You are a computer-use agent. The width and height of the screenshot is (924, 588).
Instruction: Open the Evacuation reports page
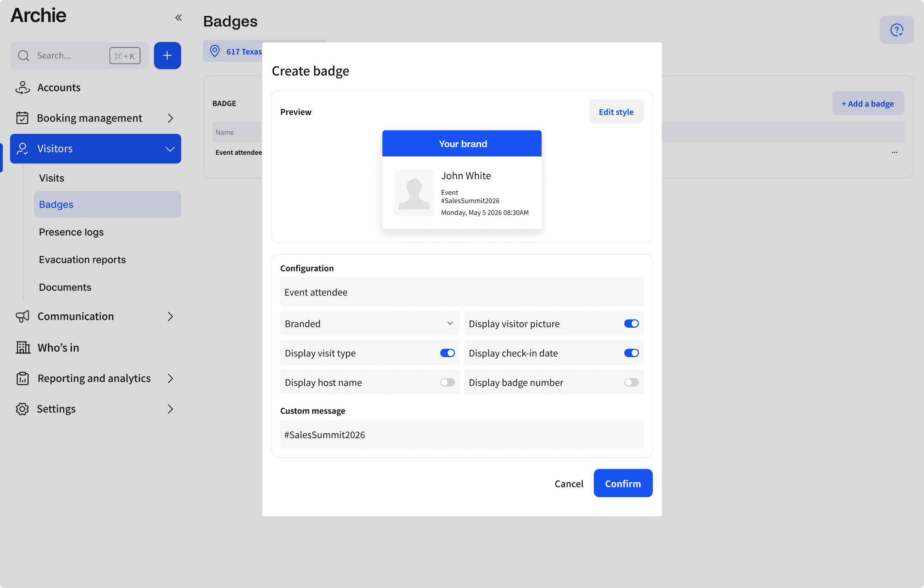pyautogui.click(x=82, y=260)
